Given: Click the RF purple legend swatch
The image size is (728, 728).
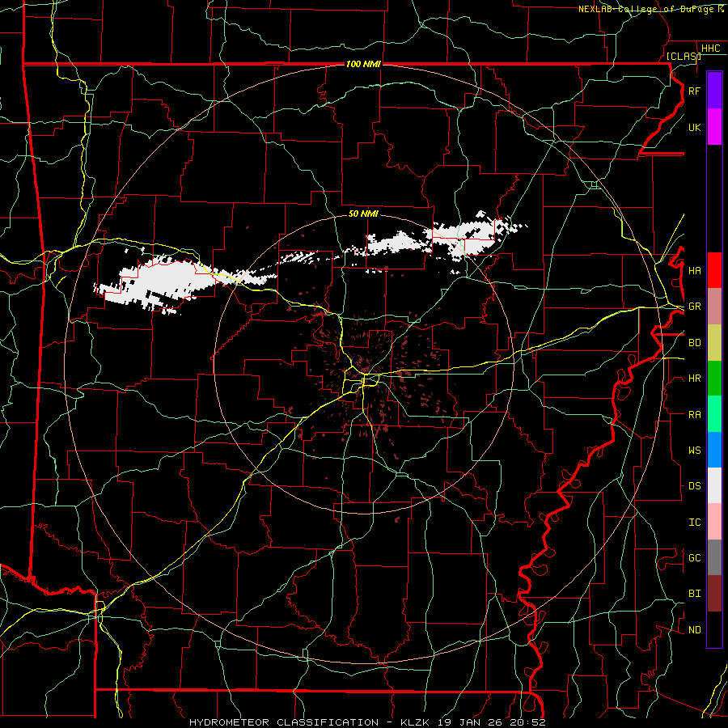Looking at the screenshot, I should click(714, 91).
